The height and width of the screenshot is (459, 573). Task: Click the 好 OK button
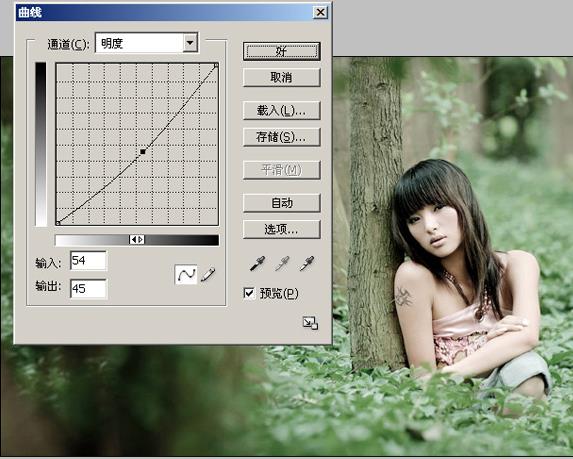[281, 51]
